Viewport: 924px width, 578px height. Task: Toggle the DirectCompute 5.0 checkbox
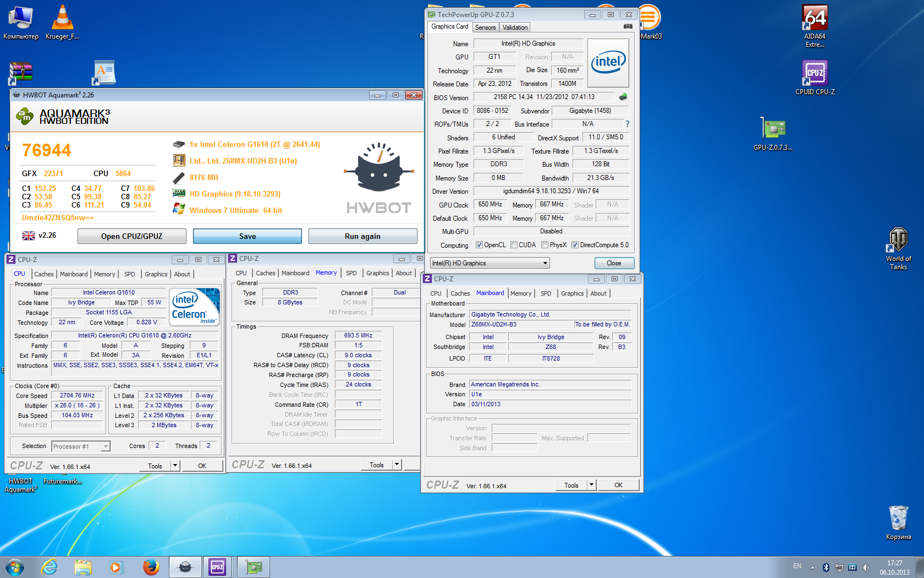(575, 245)
